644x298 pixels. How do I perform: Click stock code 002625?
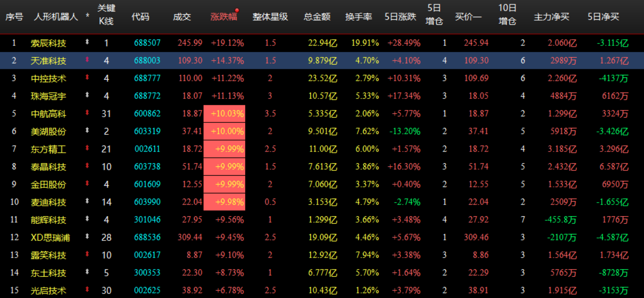pyautogui.click(x=147, y=290)
